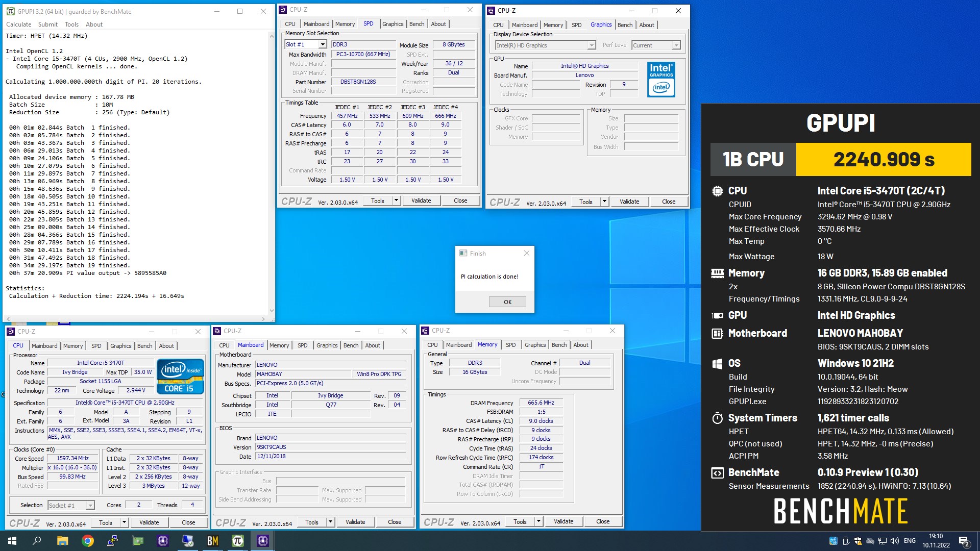Click Validate in the CPU-Z Mainboard window
This screenshot has height=551, width=980.
[x=355, y=522]
